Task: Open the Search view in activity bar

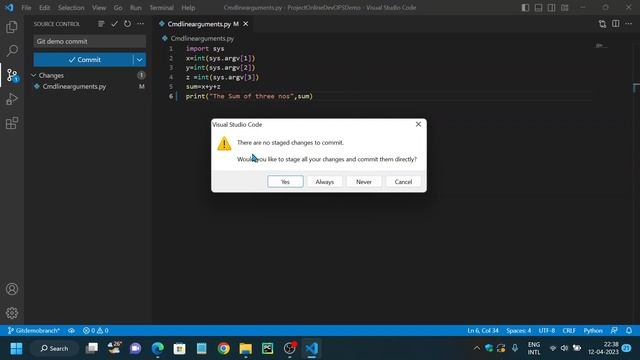Action: tap(12, 51)
